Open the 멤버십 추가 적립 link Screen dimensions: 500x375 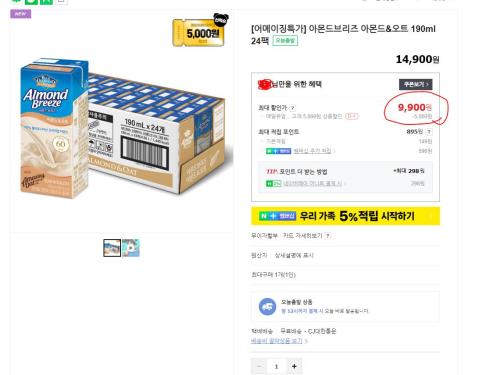pos(313,151)
